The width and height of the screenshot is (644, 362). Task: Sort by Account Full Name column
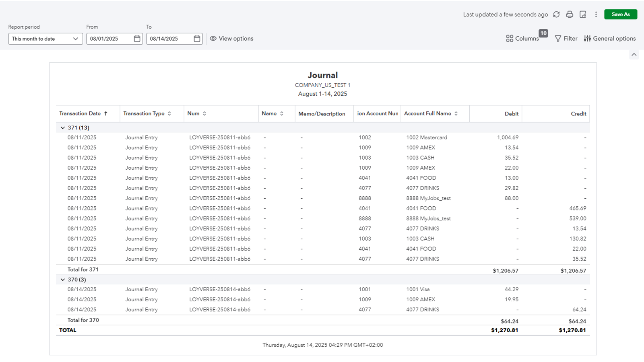(456, 114)
